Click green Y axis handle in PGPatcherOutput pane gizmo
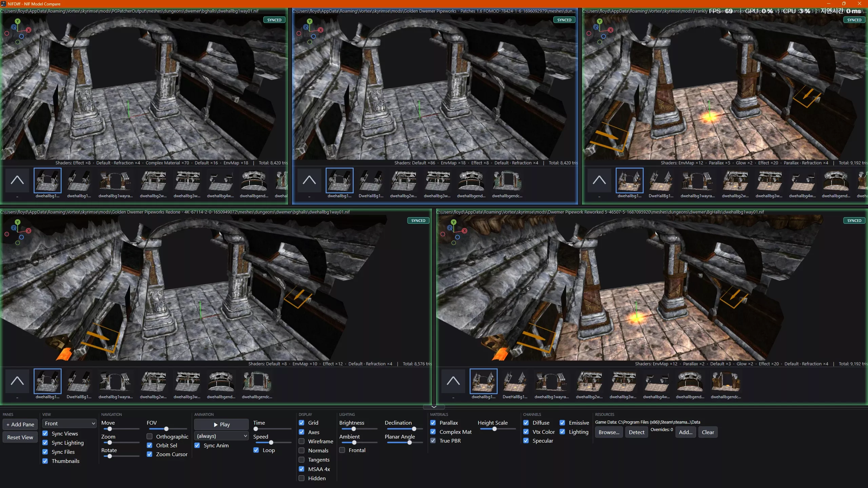Image resolution: width=868 pixels, height=488 pixels. [18, 21]
